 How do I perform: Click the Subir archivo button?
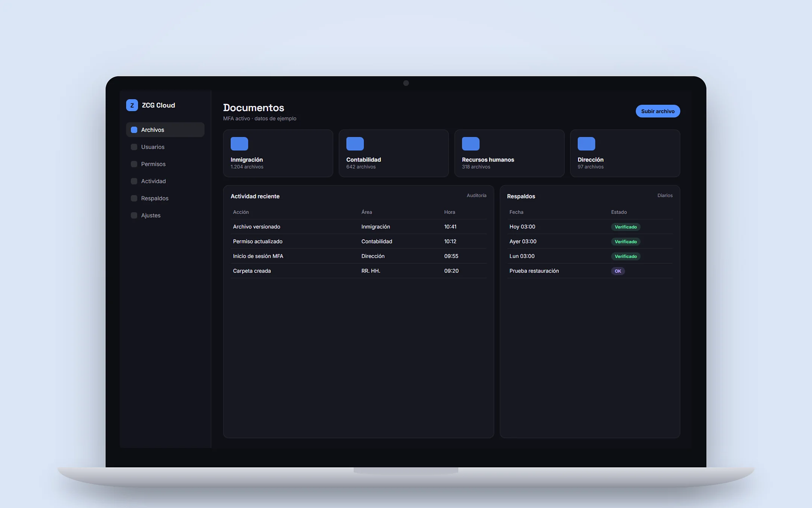tap(657, 111)
